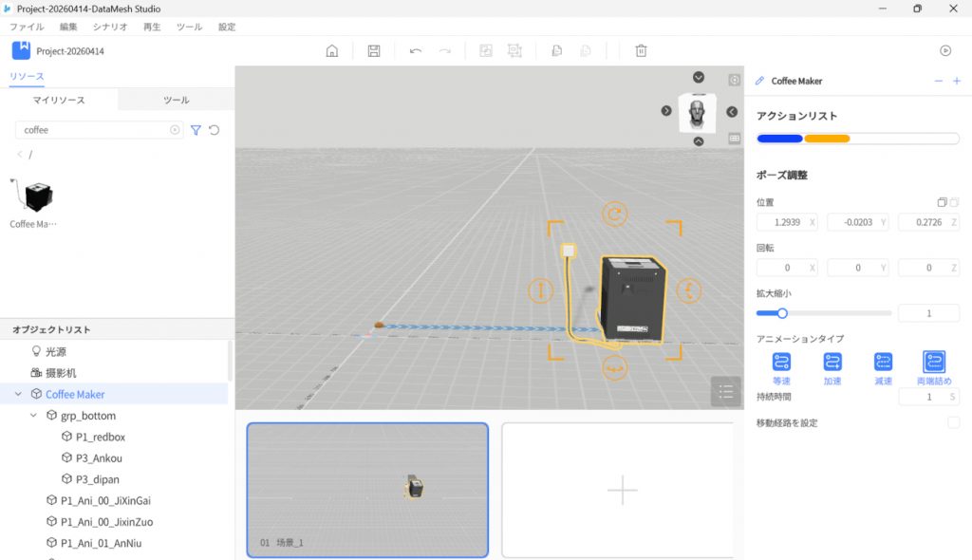Switch to the ツール tab
The image size is (972, 560).
pos(176,100)
